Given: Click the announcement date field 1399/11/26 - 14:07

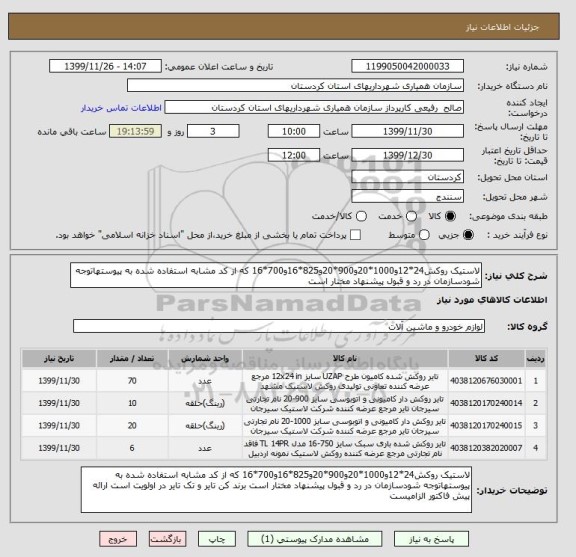Looking at the screenshot, I should [x=105, y=66].
